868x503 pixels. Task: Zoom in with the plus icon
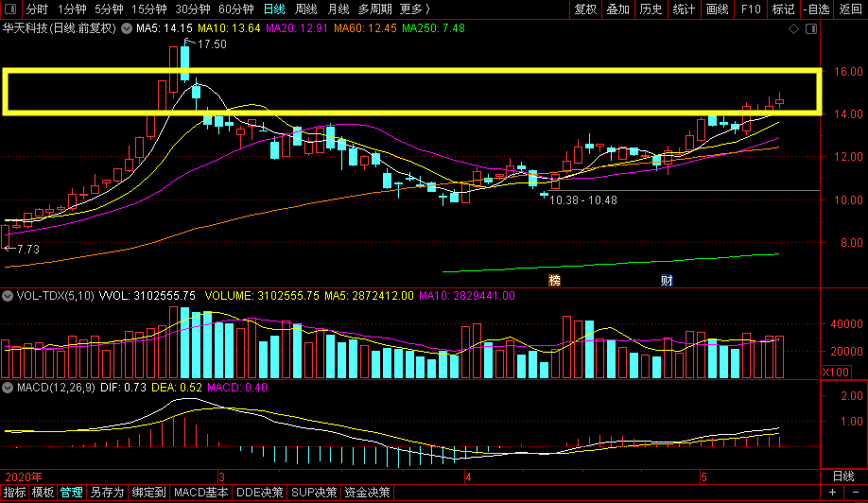(832, 492)
